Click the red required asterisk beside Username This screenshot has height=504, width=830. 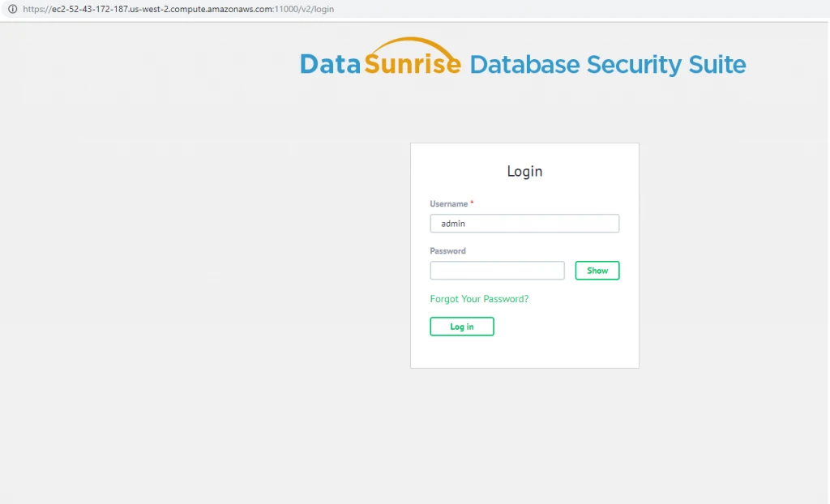click(473, 202)
